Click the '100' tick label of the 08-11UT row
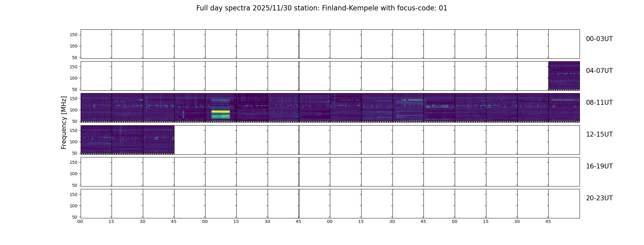 pos(74,110)
